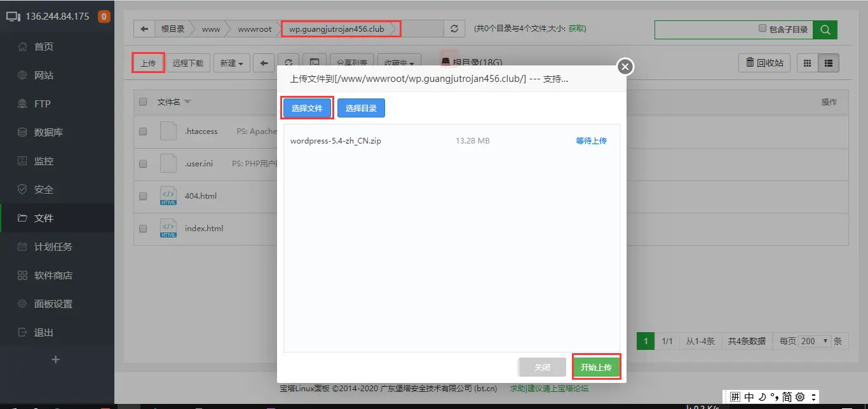Click 根目录 in the breadcrumb path
The width and height of the screenshot is (868, 409).
tap(172, 29)
